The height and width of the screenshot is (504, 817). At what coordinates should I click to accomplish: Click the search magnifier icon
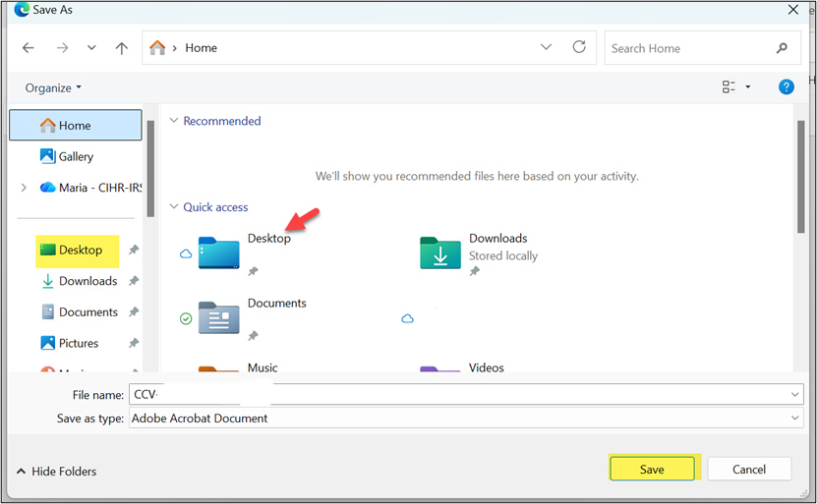(782, 48)
